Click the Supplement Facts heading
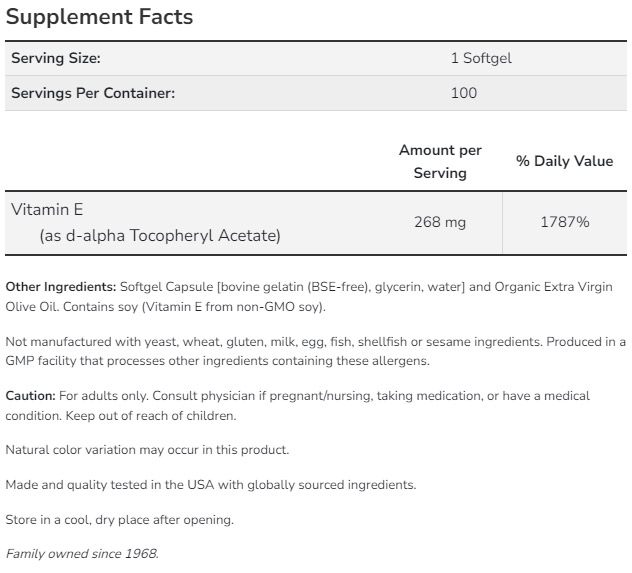Screen dimensions: 632x573 click(99, 17)
